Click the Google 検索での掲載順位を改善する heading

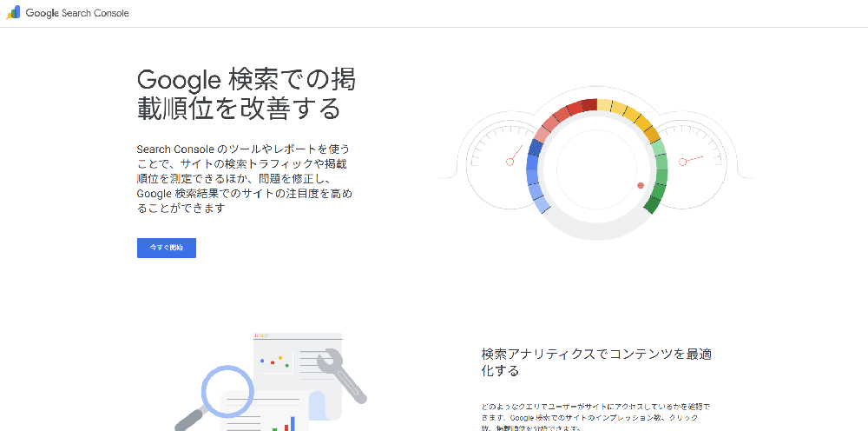246,93
